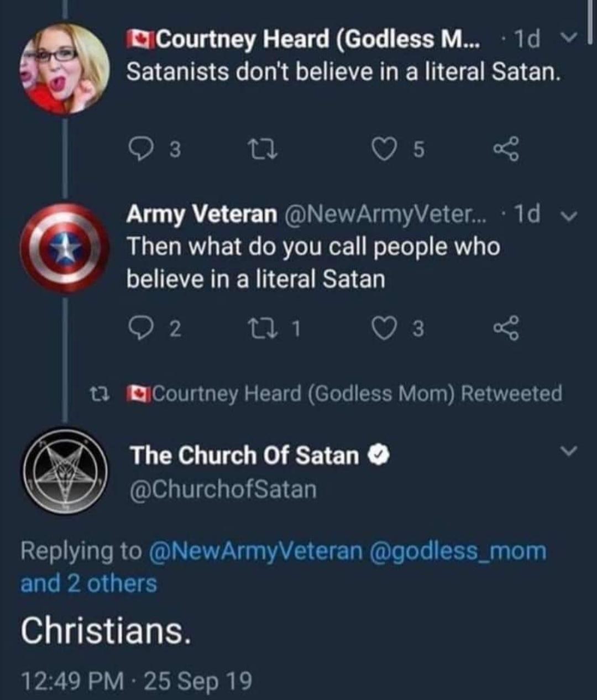The height and width of the screenshot is (700, 597).
Task: Expand Church Of Satan tweet options
Action: point(568,451)
